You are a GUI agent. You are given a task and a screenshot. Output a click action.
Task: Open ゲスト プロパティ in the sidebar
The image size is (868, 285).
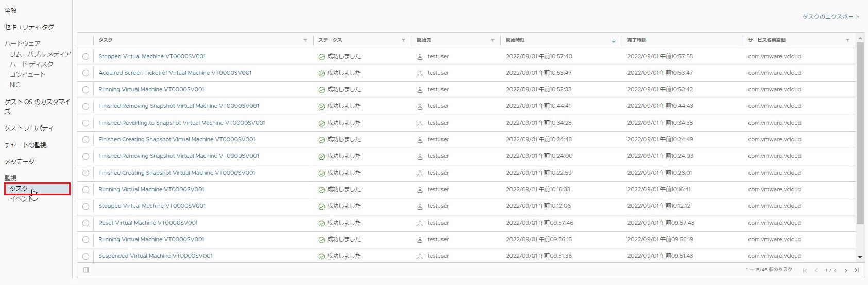29,128
